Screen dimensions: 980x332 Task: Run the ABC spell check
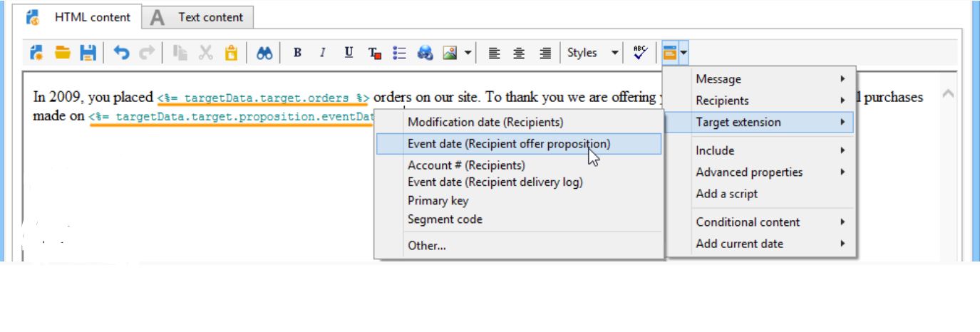(640, 52)
